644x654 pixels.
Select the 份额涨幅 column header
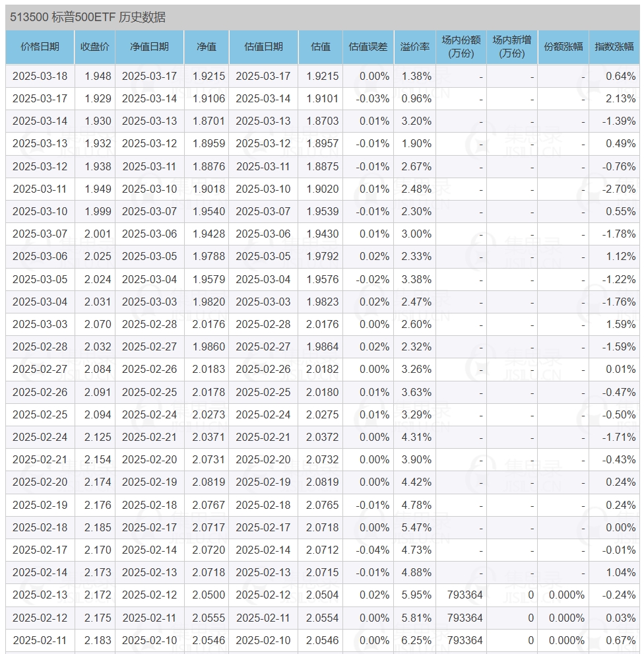coord(563,47)
